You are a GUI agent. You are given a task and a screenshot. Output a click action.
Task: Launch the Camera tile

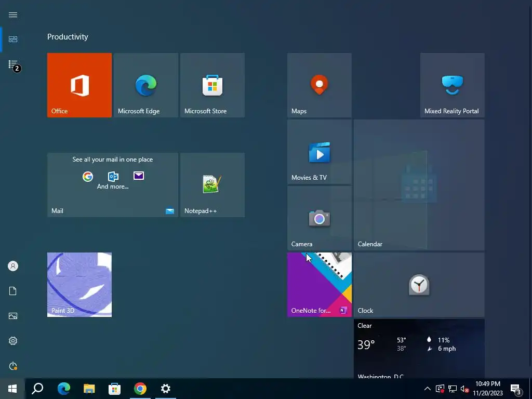pyautogui.click(x=320, y=218)
